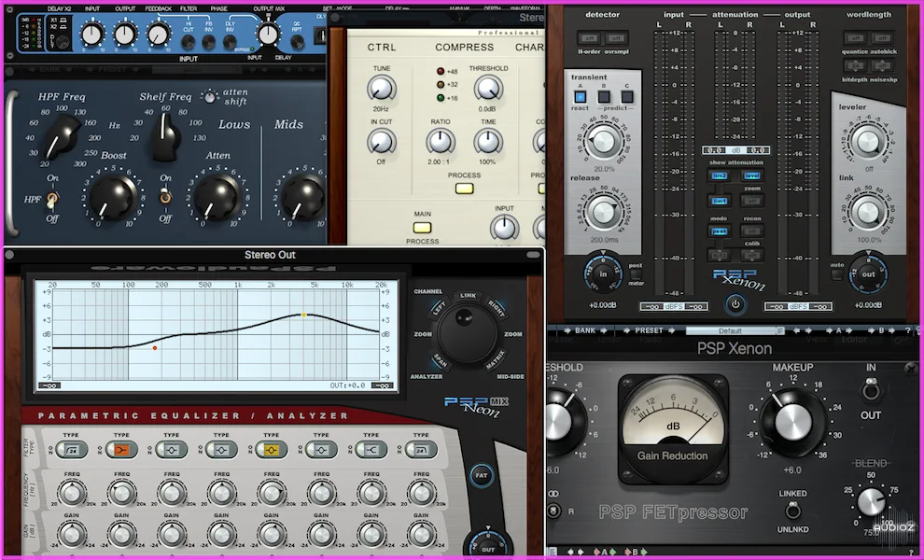Click the HPF Freq chicken-head knob
Viewport: 924px width, 560px height.
[x=62, y=137]
